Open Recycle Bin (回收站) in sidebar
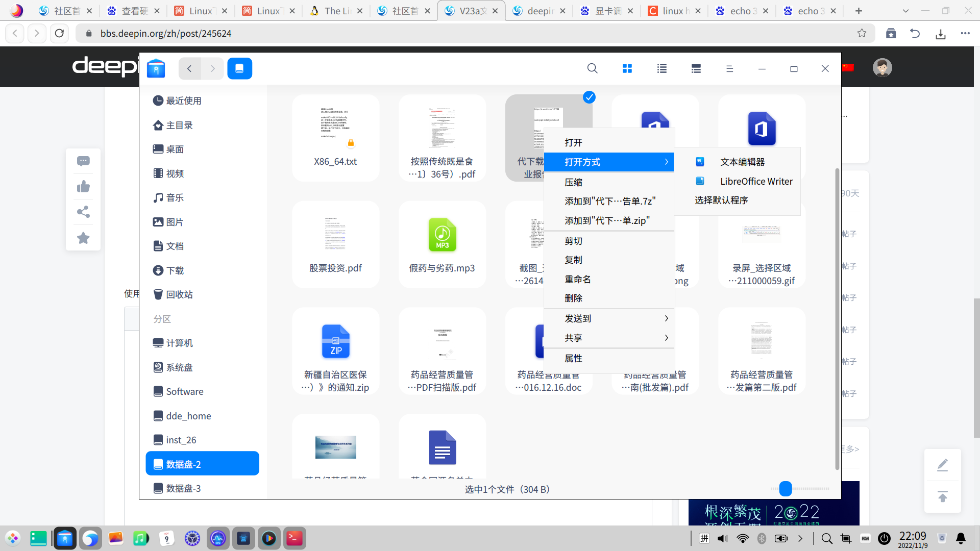 [179, 294]
